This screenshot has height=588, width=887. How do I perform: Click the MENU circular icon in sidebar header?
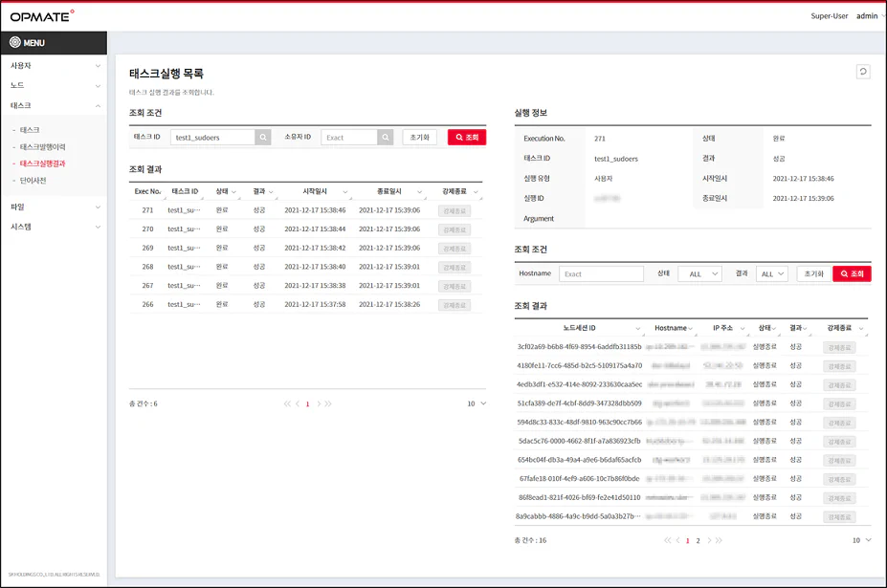pos(15,43)
